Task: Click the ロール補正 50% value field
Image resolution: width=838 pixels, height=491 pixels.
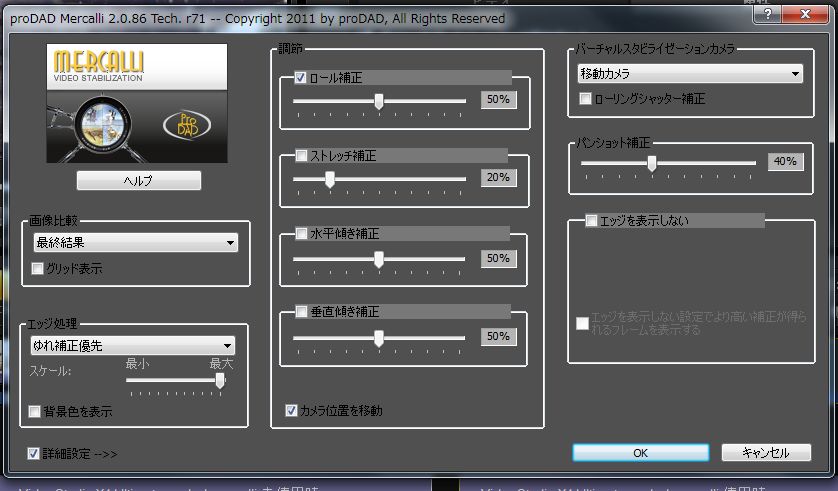Action: (499, 99)
